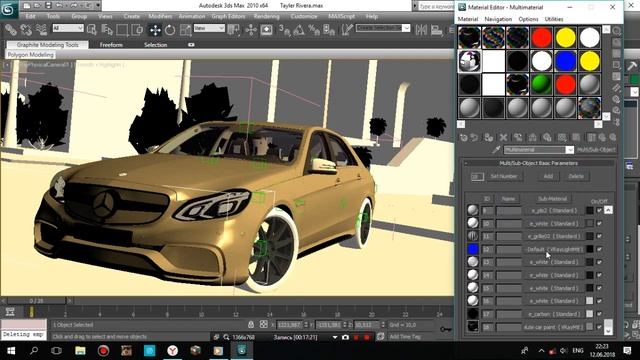The width and height of the screenshot is (640, 360).
Task: Open Select by Name dialog icon
Action: 107,30
